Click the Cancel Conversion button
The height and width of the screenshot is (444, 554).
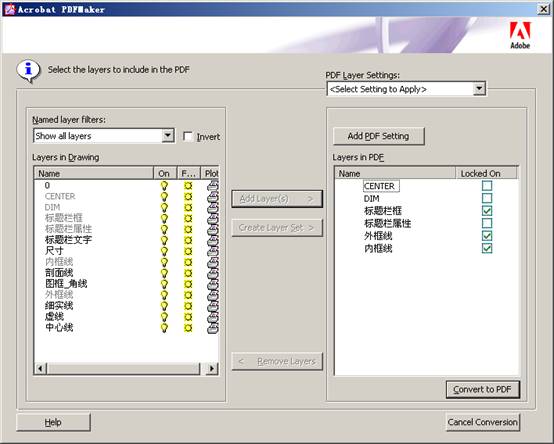[483, 422]
